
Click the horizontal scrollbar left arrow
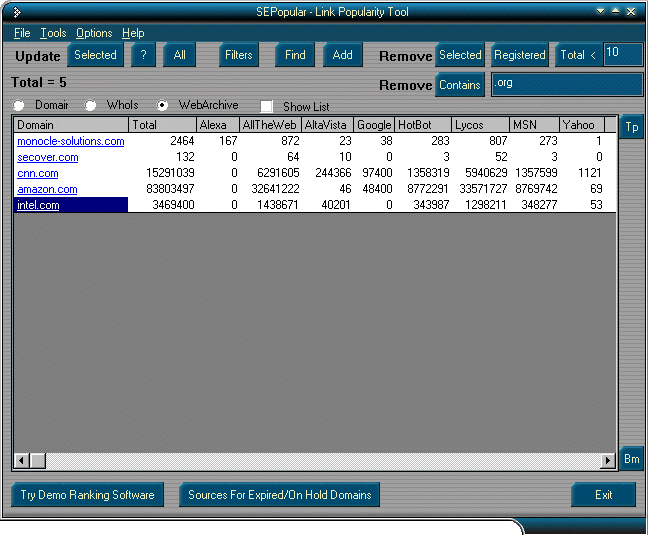click(22, 460)
